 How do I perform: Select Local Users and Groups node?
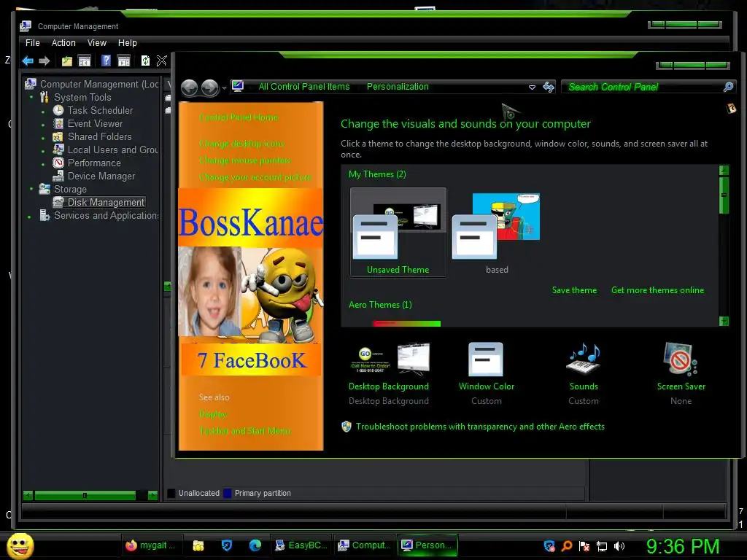coord(112,150)
